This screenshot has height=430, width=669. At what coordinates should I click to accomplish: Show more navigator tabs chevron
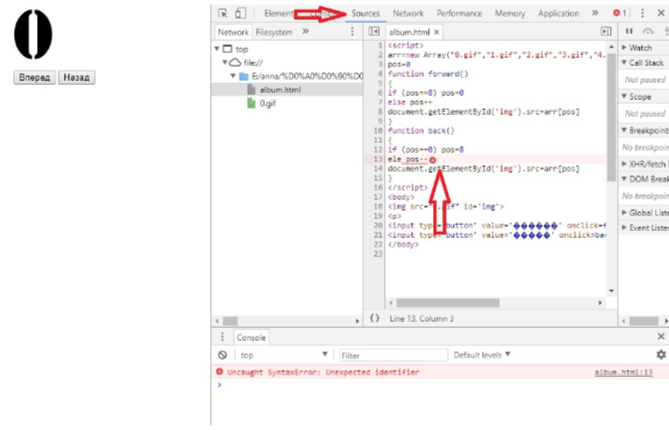pos(305,32)
